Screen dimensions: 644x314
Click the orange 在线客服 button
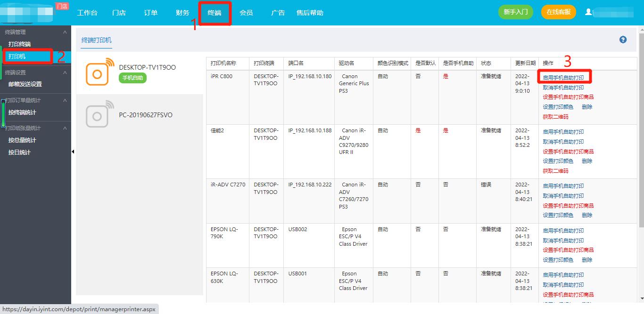559,12
